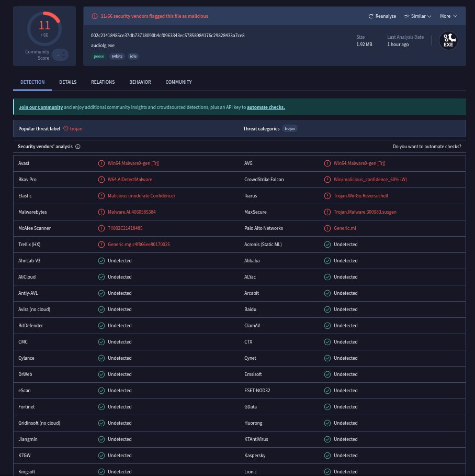Click the warning icon next to trojan label
The height and width of the screenshot is (476, 475).
pos(66,128)
